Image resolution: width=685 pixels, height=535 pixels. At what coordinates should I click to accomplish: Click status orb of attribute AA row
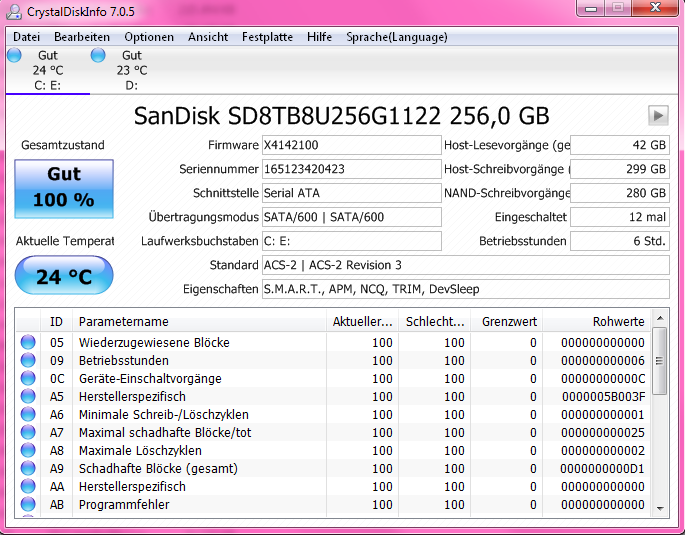click(x=28, y=486)
